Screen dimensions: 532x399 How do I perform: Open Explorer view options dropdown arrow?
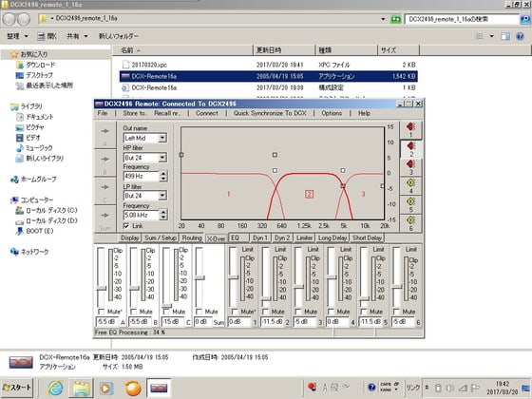[492, 36]
